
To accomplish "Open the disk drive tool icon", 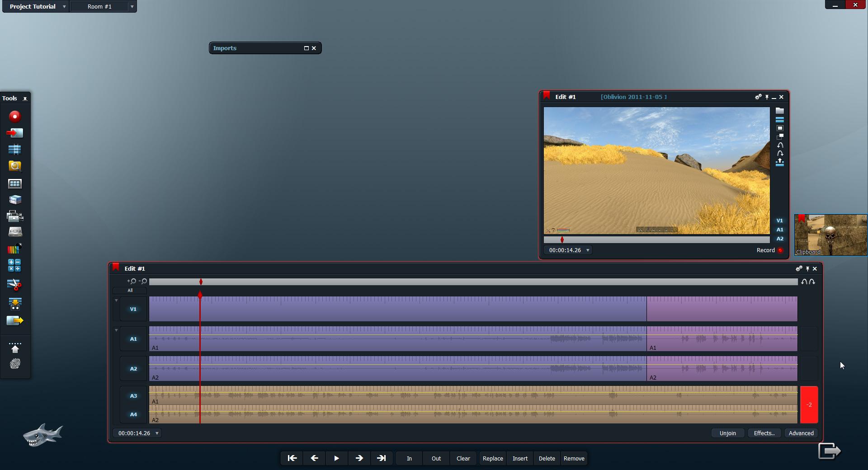I will 15,232.
